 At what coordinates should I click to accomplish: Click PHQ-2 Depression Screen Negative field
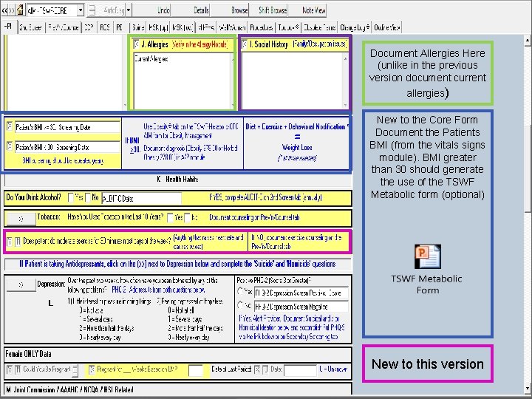pyautogui.click(x=301, y=307)
